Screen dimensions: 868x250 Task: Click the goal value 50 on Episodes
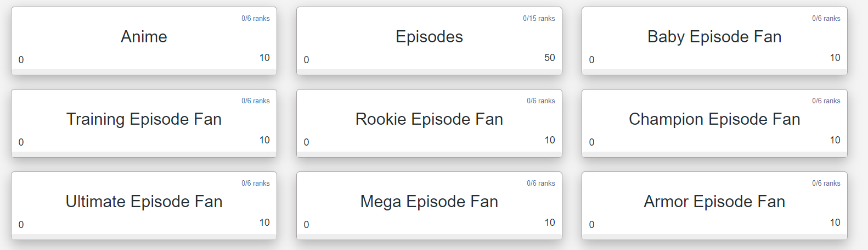(x=550, y=58)
